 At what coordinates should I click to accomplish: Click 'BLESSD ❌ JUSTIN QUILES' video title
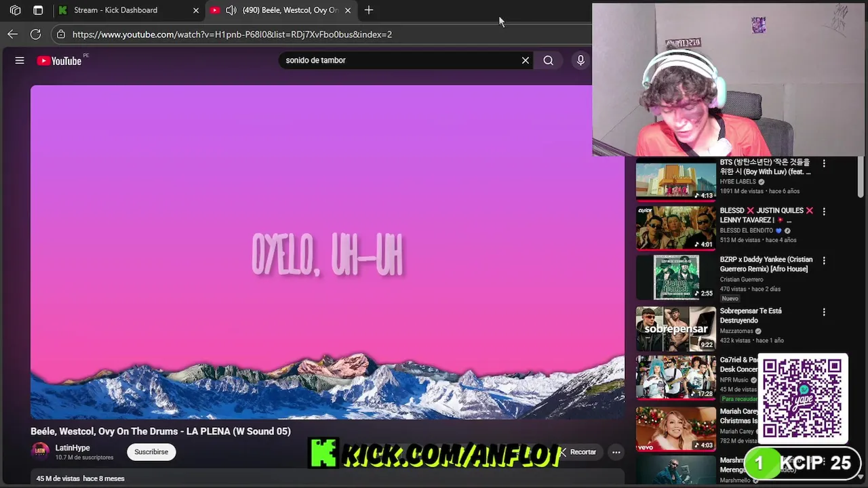point(766,216)
